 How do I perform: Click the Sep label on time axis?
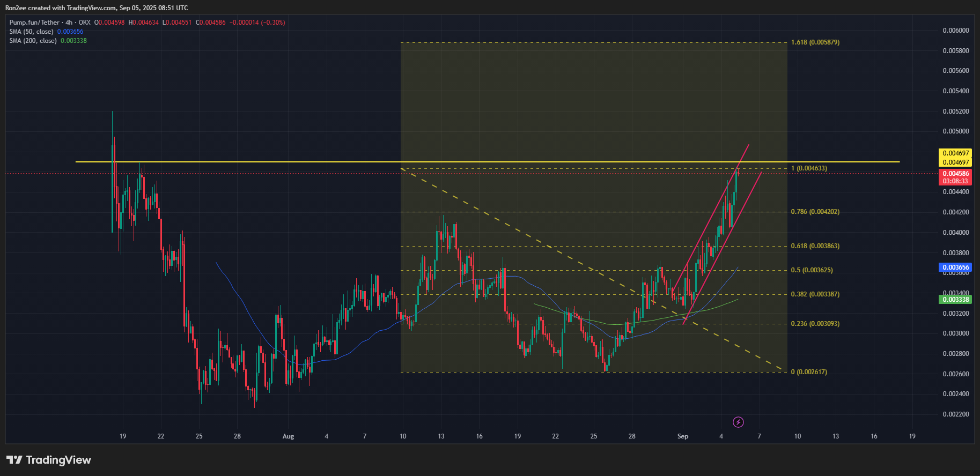682,436
